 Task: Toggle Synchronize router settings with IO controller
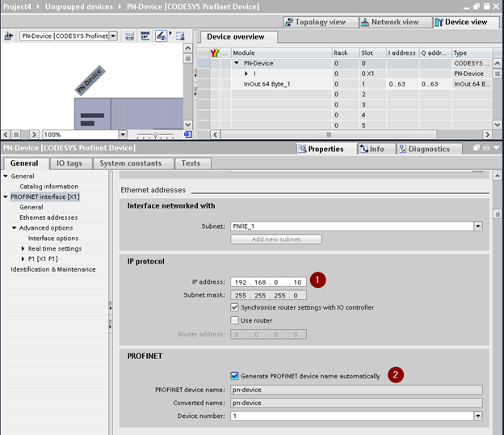coord(235,307)
